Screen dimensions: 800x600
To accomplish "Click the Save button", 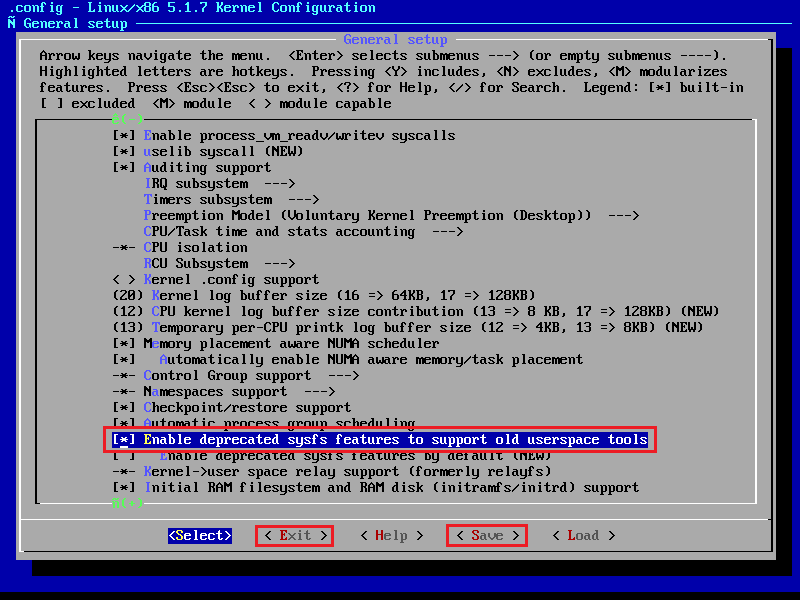I will 487,536.
